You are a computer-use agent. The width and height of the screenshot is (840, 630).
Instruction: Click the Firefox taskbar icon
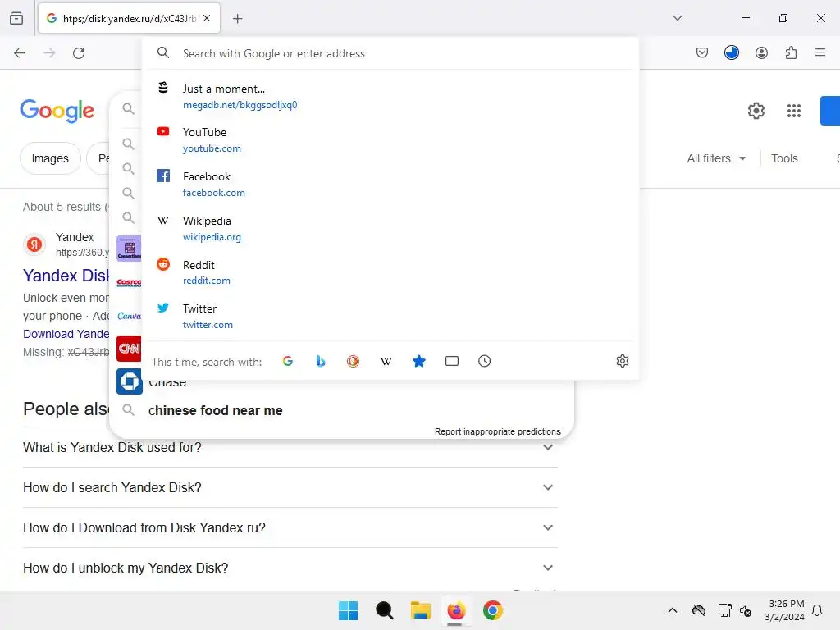point(456,610)
